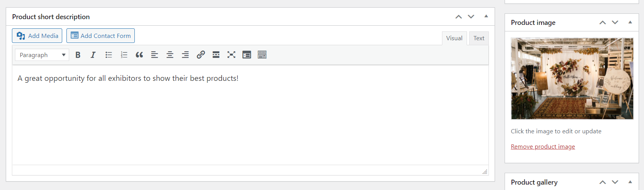The height and width of the screenshot is (190, 644).
Task: Collapse the Product short description panel
Action: (x=486, y=16)
